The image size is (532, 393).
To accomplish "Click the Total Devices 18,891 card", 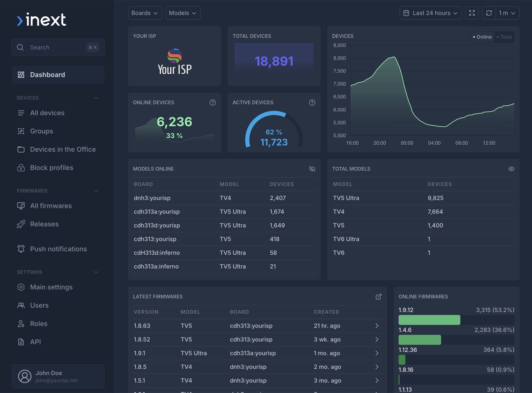I will click(x=274, y=56).
